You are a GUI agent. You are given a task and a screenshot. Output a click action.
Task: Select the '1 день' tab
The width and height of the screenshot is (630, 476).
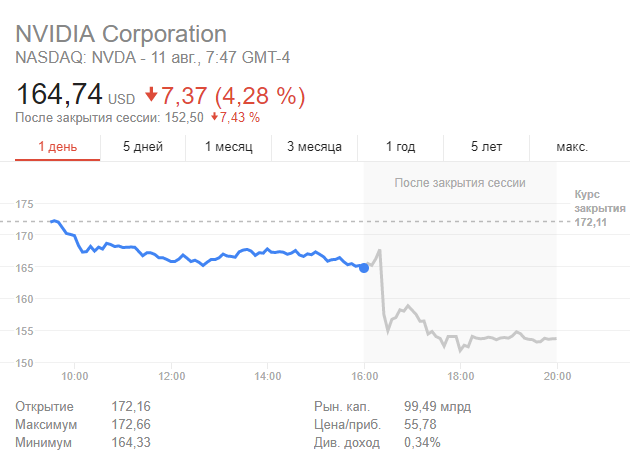click(57, 147)
